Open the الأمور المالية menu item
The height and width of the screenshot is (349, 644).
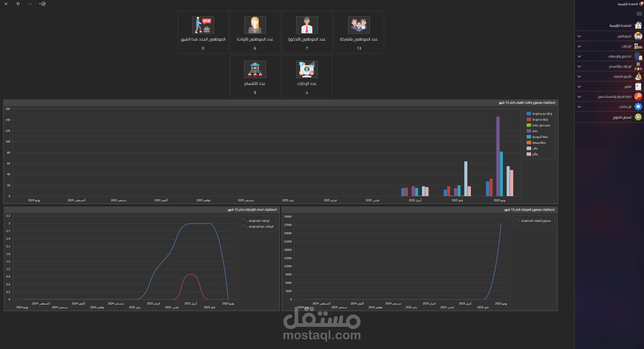[622, 77]
